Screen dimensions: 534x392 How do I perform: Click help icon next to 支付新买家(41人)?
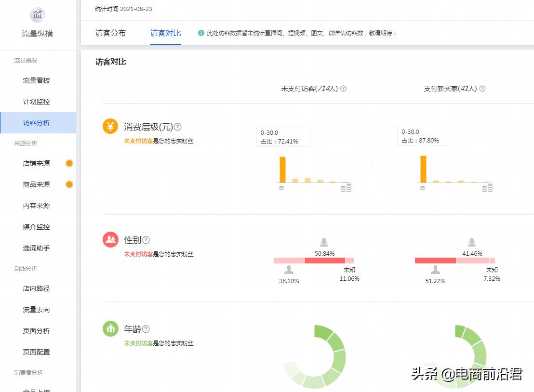(x=482, y=89)
